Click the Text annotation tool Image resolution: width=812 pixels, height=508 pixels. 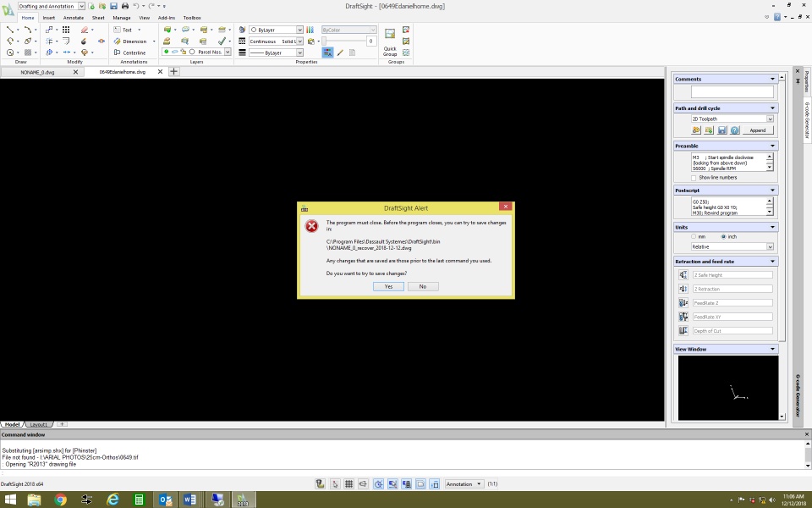click(x=123, y=30)
